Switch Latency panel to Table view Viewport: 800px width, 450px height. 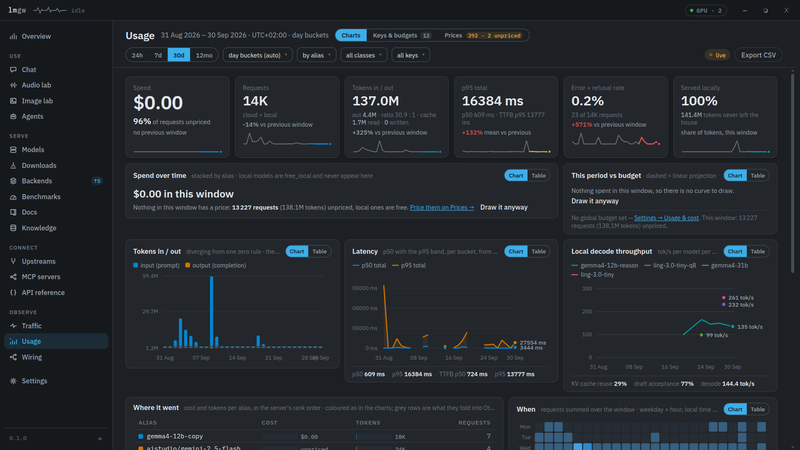click(x=539, y=252)
